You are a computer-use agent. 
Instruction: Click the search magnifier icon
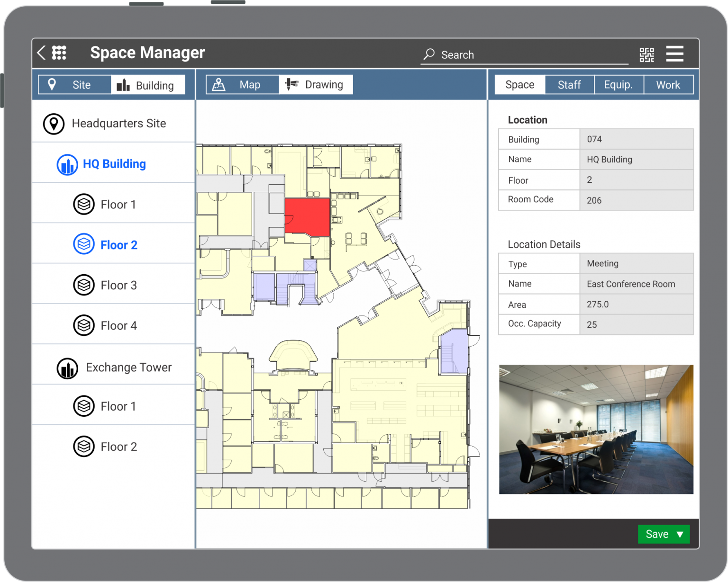(429, 54)
